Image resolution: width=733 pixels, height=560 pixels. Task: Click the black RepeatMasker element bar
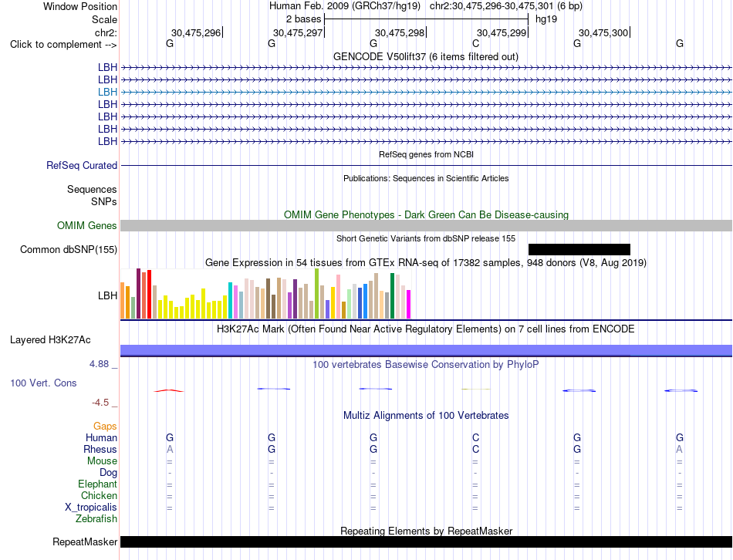pos(426,541)
